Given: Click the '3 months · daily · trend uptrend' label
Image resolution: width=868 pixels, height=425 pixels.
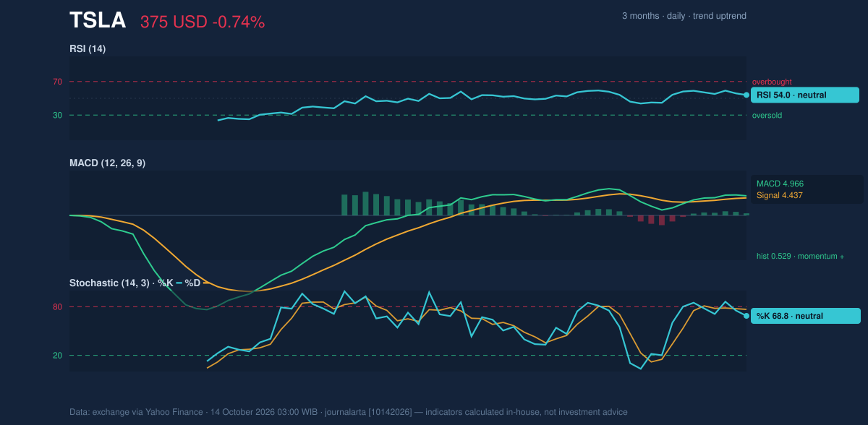Looking at the screenshot, I should 684,16.
